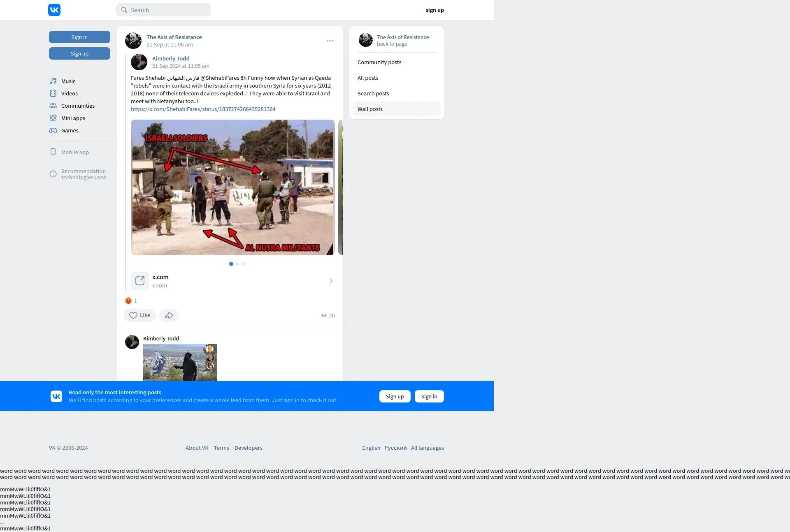This screenshot has width=790, height=532.
Task: Open the Videos sidebar icon
Action: [53, 93]
